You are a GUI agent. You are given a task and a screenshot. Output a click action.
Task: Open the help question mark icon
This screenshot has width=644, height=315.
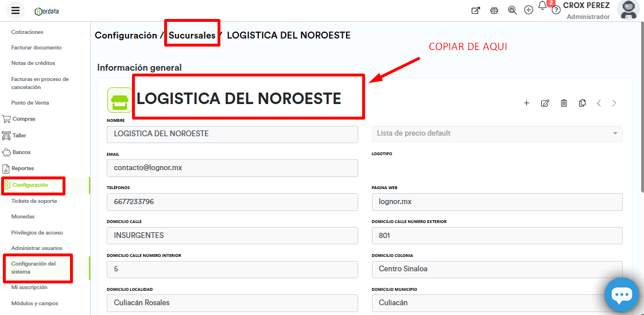(x=556, y=10)
